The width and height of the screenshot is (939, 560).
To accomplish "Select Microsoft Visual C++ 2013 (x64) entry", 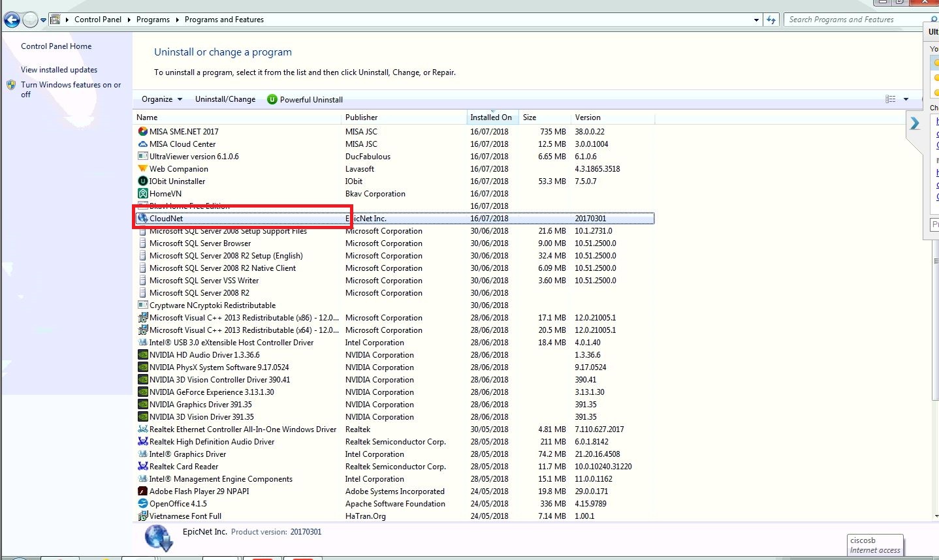I will click(x=395, y=330).
